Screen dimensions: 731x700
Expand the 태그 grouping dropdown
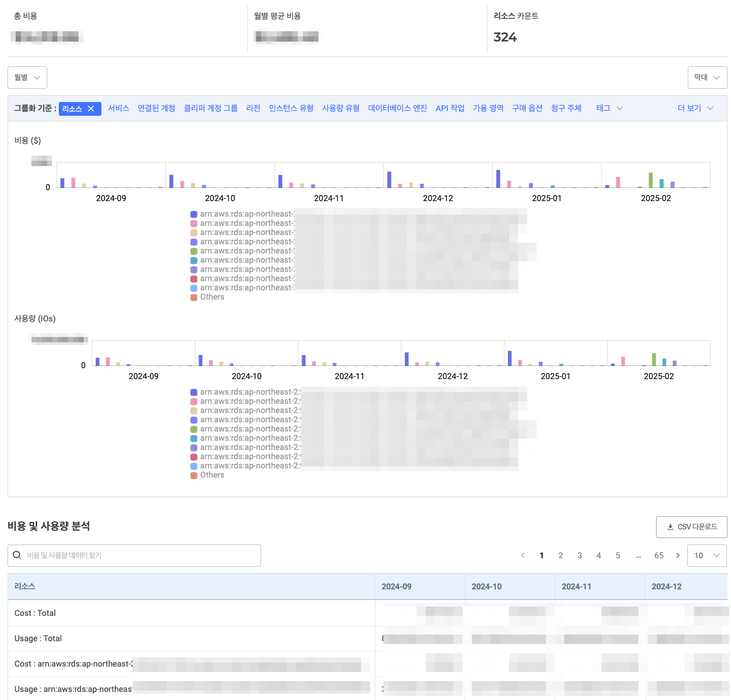609,108
